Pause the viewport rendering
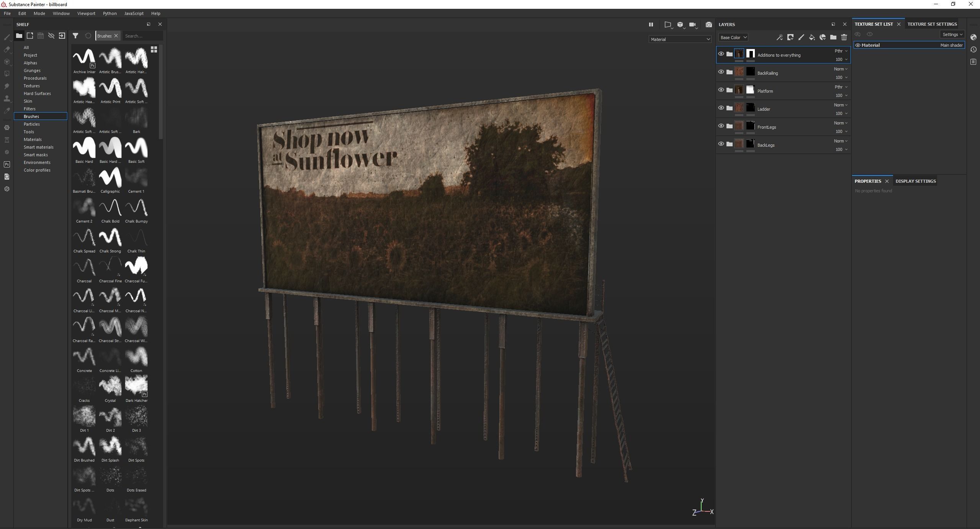This screenshot has height=529, width=980. click(x=651, y=25)
